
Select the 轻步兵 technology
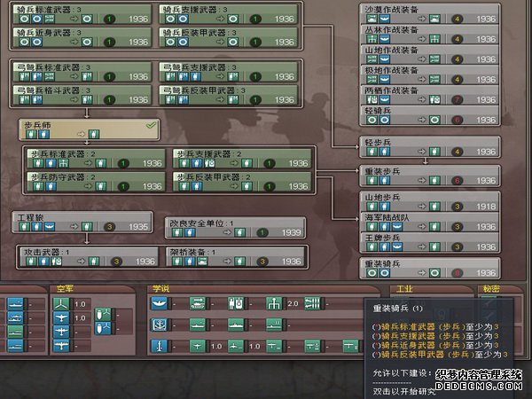coord(429,147)
